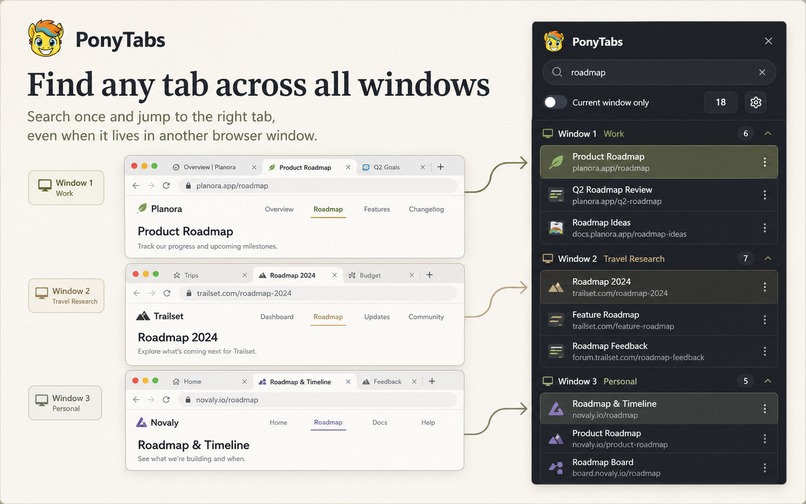Jump to planora.app/roadmap result in panel

pos(658,162)
